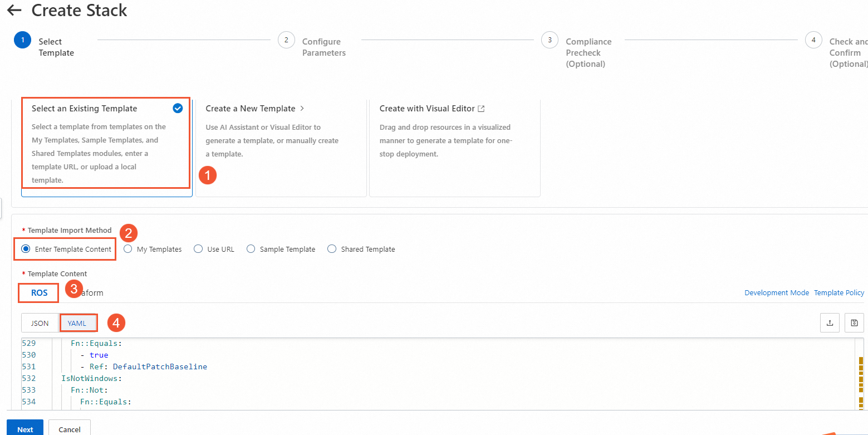Pick the Shared Template radio option

tap(332, 249)
